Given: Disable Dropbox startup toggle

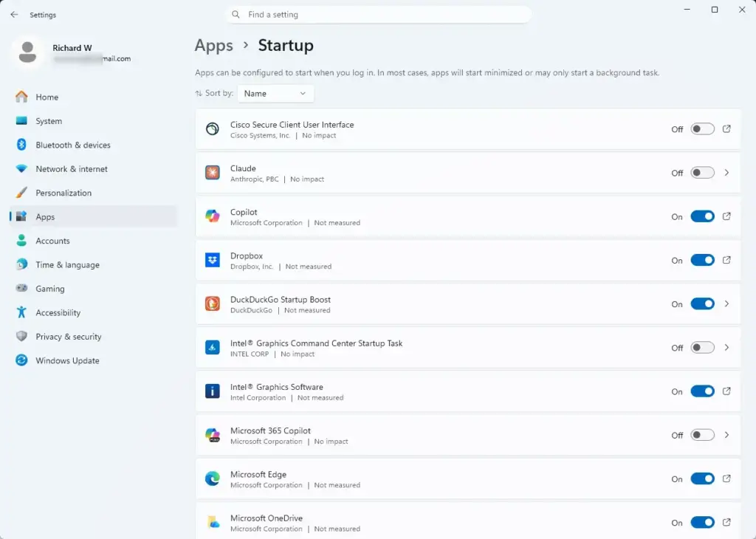Looking at the screenshot, I should pyautogui.click(x=702, y=260).
